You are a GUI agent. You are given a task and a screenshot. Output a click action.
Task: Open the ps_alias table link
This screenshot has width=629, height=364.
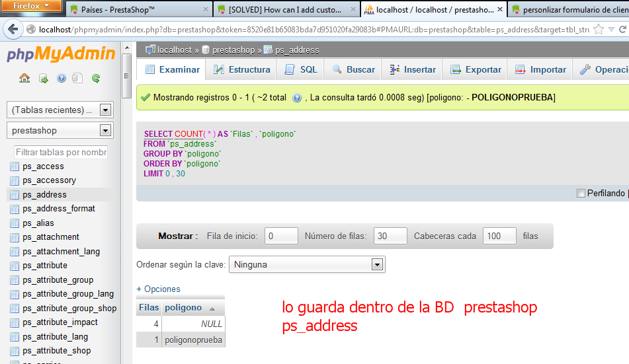tap(38, 223)
